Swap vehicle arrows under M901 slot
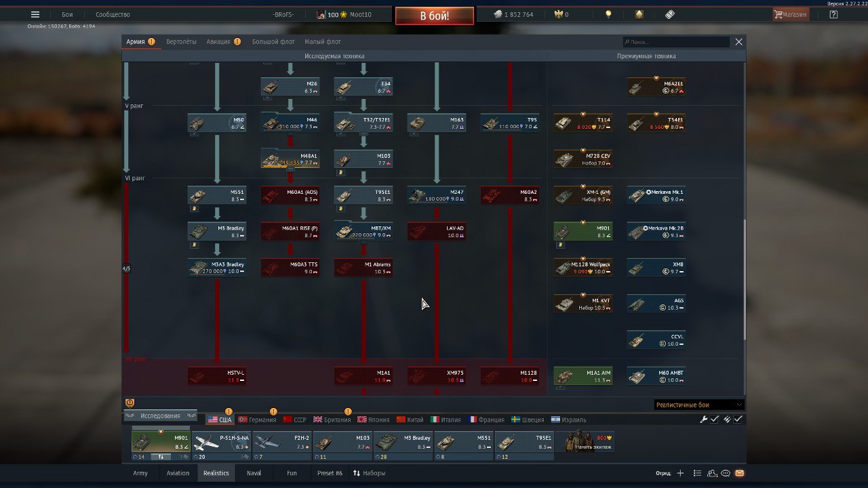The width and height of the screenshot is (868, 488). pos(161,457)
